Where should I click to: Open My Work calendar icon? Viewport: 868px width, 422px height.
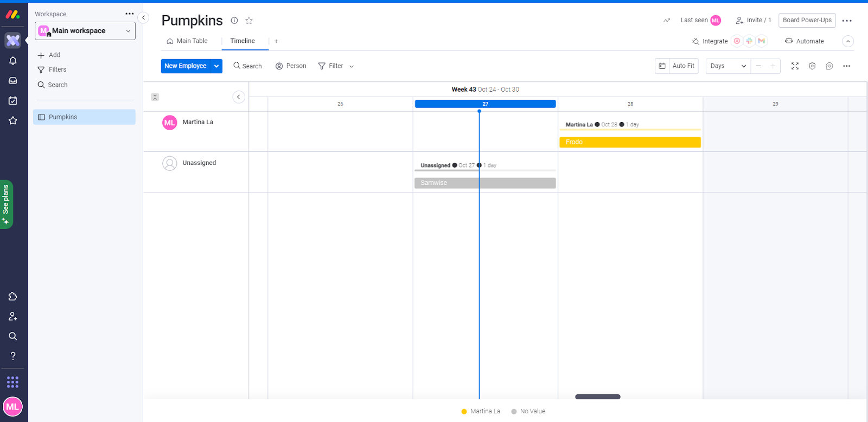click(13, 100)
